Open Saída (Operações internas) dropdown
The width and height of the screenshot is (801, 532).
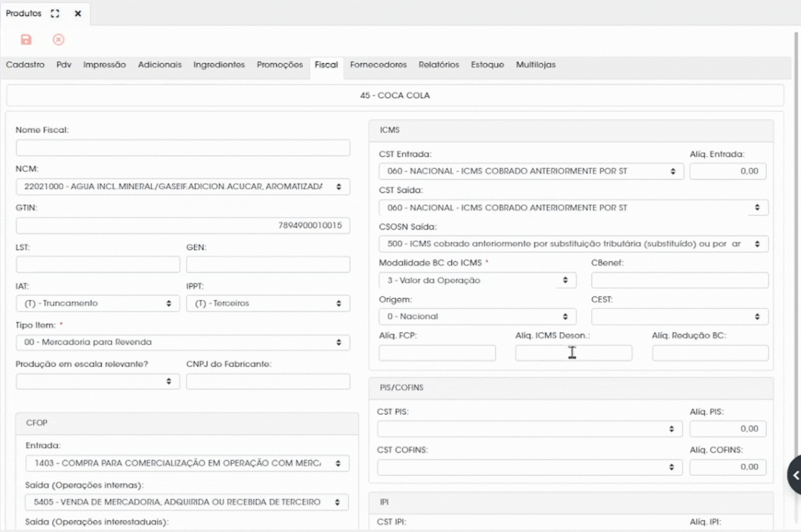pyautogui.click(x=187, y=502)
